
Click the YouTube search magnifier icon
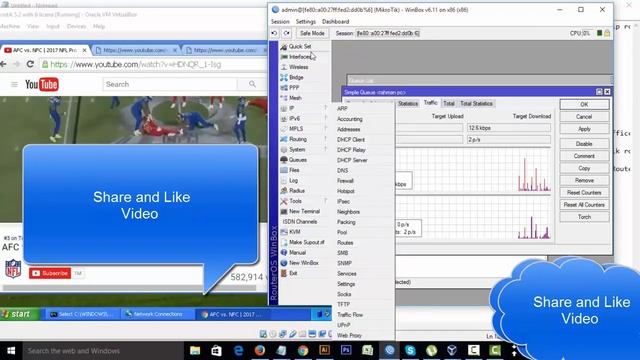click(252, 84)
